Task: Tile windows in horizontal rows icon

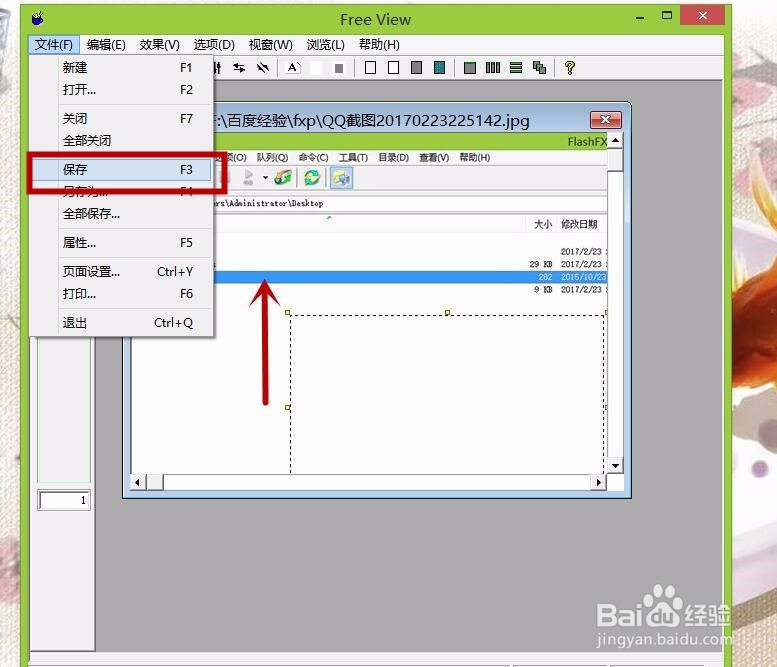Action: point(516,68)
